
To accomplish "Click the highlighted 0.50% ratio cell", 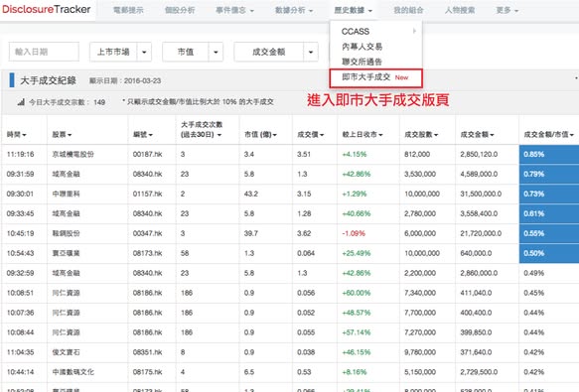I will [x=549, y=253].
